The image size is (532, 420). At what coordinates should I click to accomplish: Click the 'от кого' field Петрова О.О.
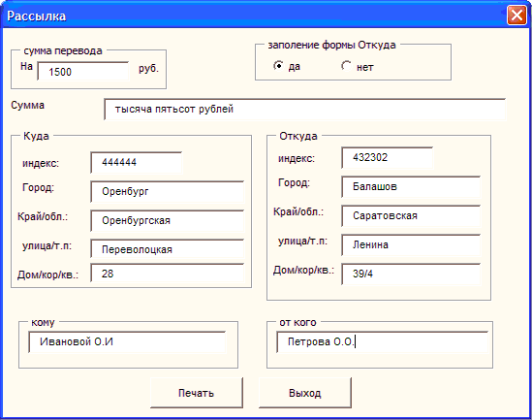click(382, 342)
